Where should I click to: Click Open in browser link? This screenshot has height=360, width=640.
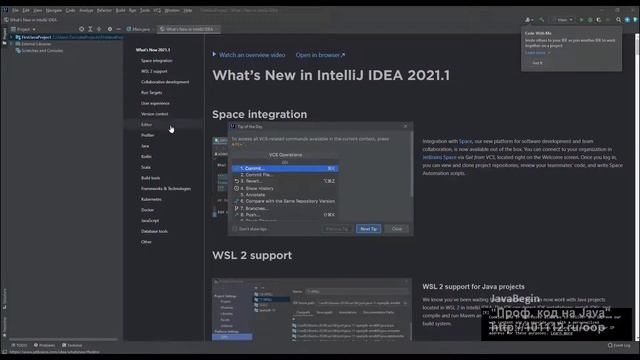320,55
